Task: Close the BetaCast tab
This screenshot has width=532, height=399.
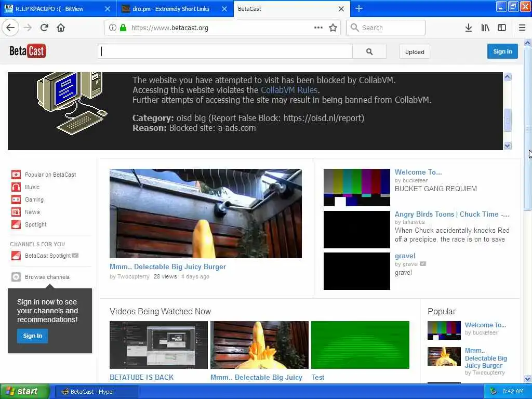Action: [341, 9]
